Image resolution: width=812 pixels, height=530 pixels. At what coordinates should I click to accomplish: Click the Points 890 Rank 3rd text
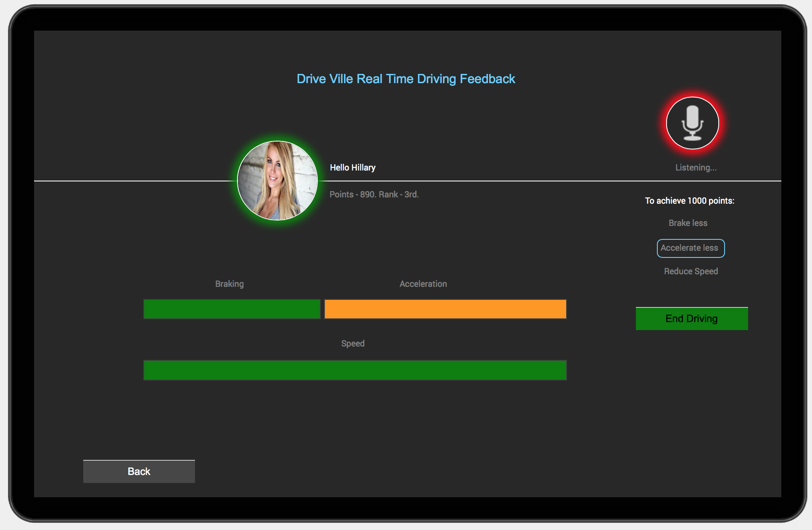click(x=374, y=194)
